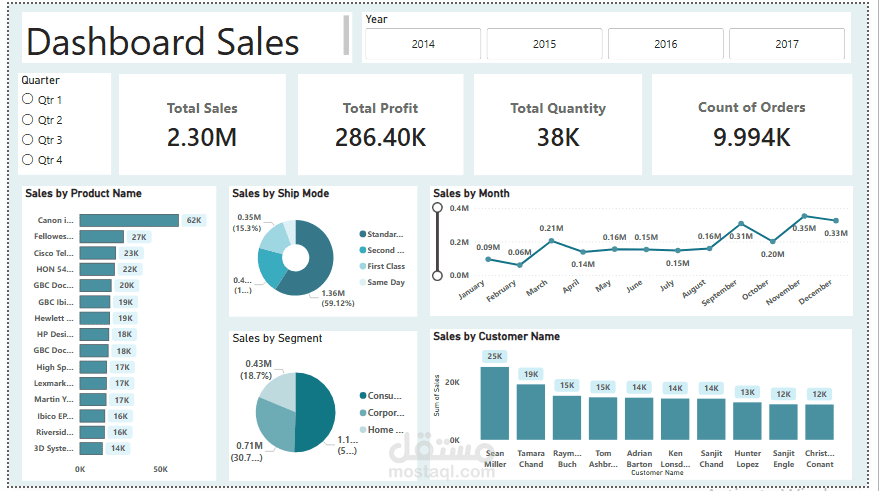Click the Sales by Month title
884x491 pixels.
tap(471, 193)
